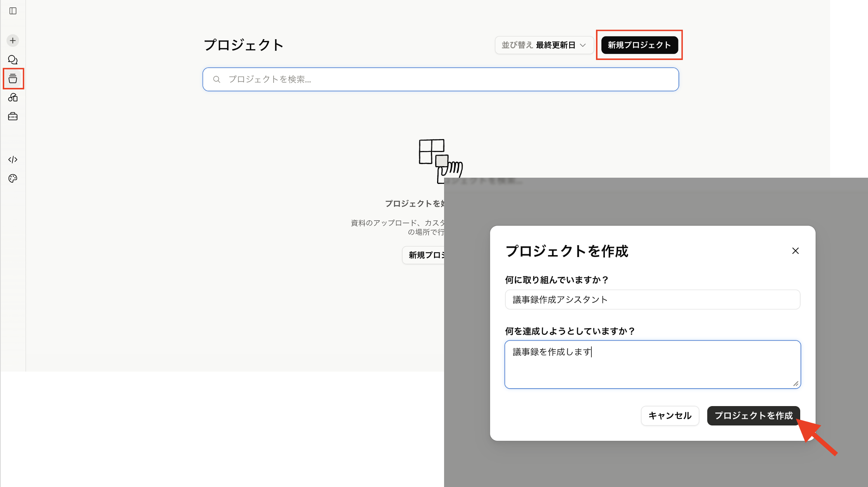
Task: Click the 新規プロジェクト button in empty state
Action: tap(424, 255)
